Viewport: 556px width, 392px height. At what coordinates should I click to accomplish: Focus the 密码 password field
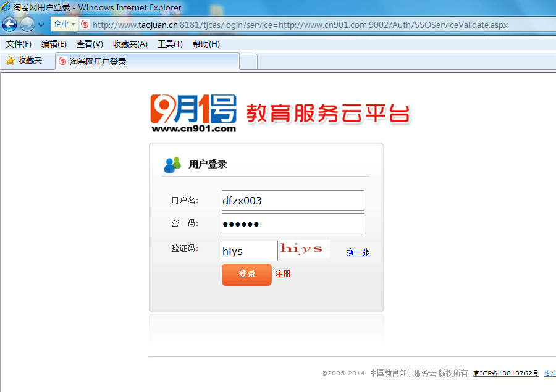[293, 223]
